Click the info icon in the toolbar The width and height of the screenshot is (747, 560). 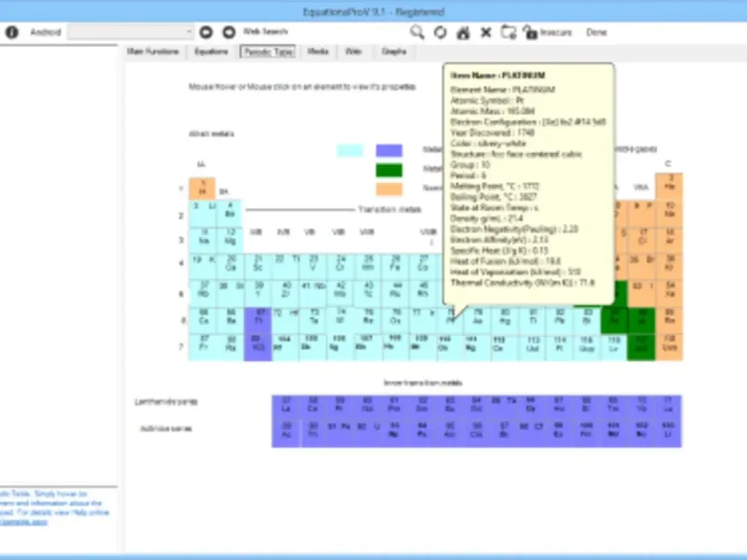12,33
